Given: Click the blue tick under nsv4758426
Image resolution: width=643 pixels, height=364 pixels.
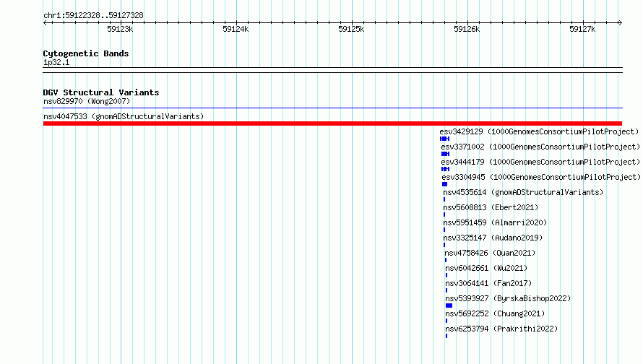Looking at the screenshot, I should [446, 260].
